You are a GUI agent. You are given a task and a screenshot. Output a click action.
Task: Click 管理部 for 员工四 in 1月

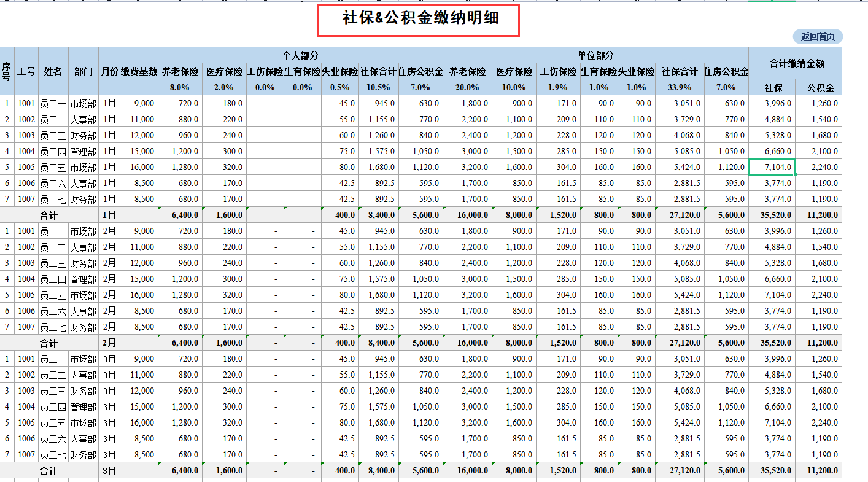pos(83,151)
